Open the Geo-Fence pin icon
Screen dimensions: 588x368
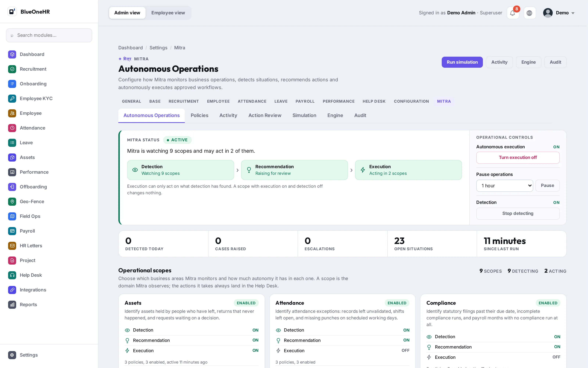tap(12, 201)
